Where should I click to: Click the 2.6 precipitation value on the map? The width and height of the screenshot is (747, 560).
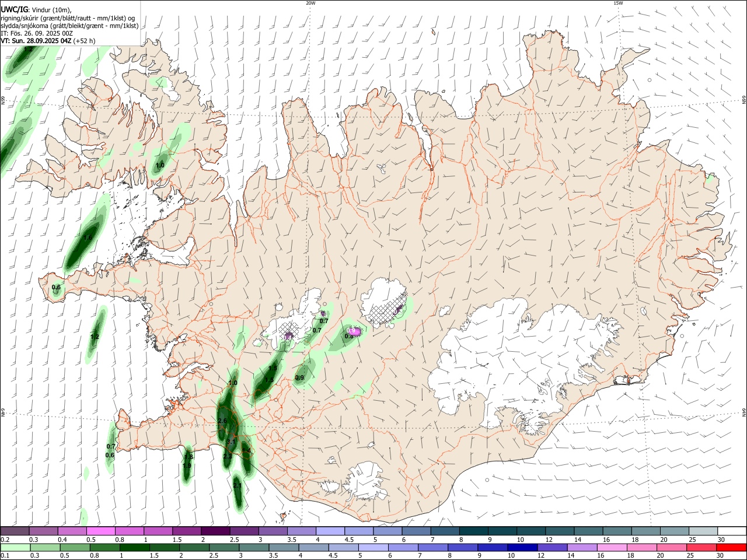(x=222, y=421)
